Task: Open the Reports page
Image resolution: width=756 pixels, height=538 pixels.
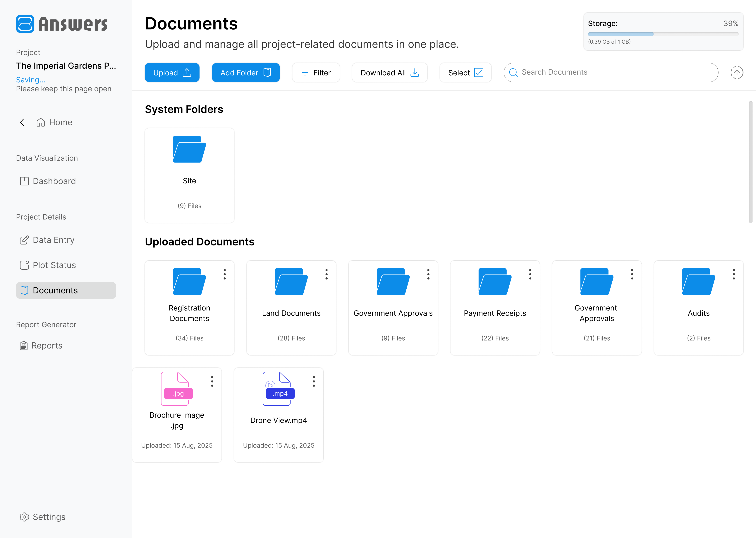Action: (x=41, y=346)
